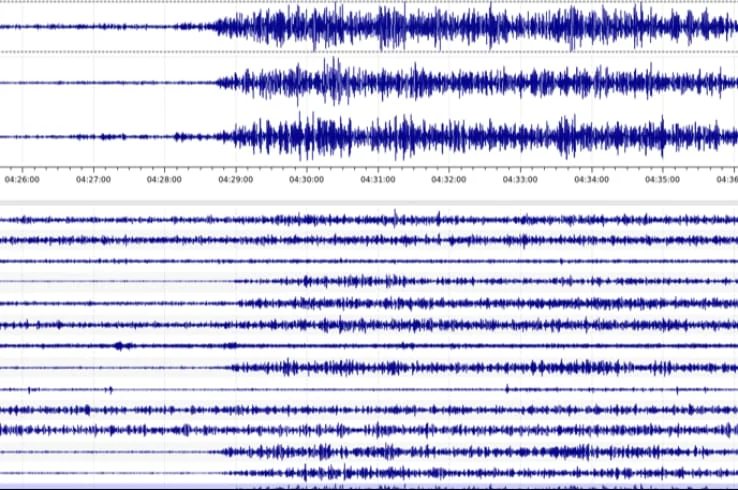Click the 04:33:00 time axis label

point(519,180)
